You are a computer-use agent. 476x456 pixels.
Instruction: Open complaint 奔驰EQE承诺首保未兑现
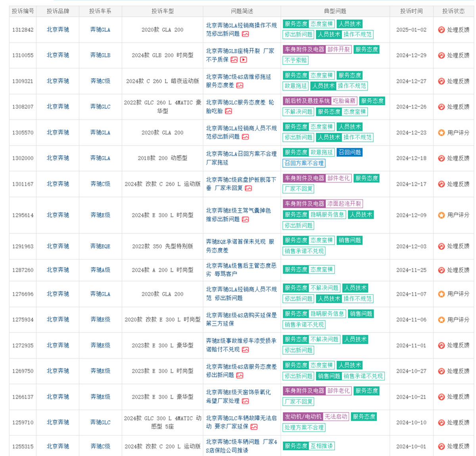coord(240,246)
